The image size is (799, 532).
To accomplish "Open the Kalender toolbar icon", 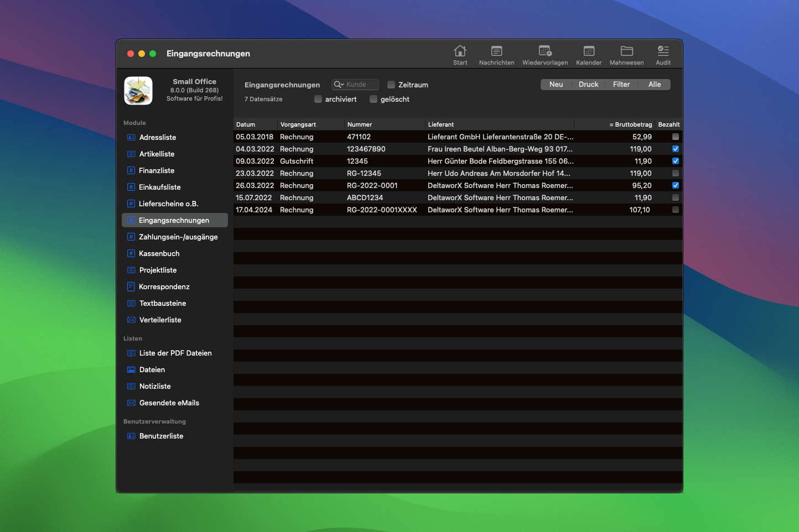I will pos(589,51).
